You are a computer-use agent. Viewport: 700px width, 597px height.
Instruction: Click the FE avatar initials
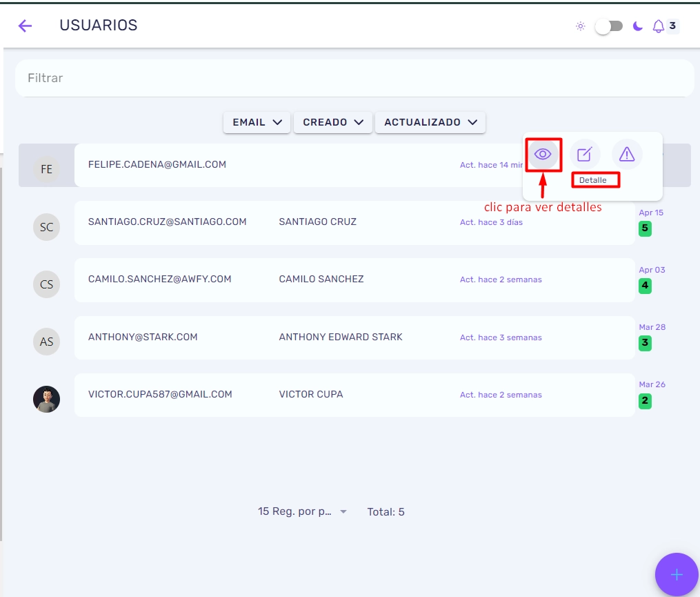click(x=46, y=169)
